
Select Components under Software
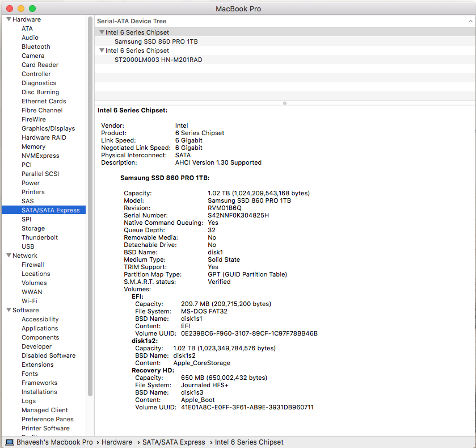tap(40, 337)
